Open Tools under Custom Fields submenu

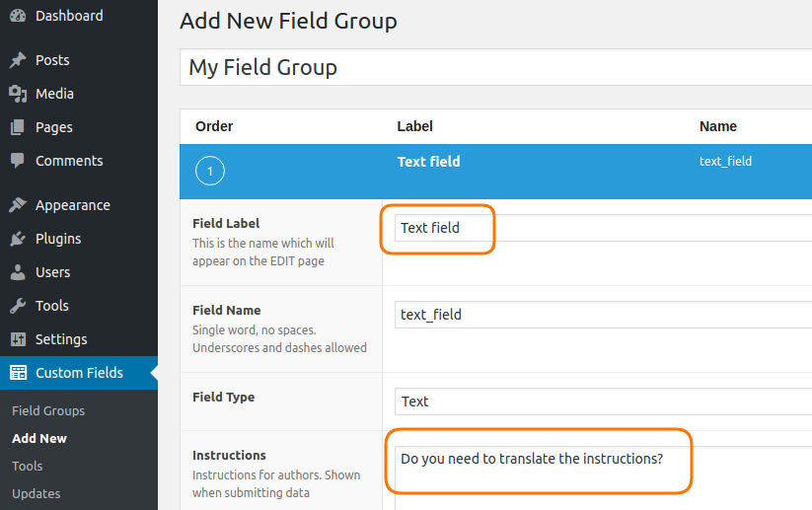[x=28, y=466]
